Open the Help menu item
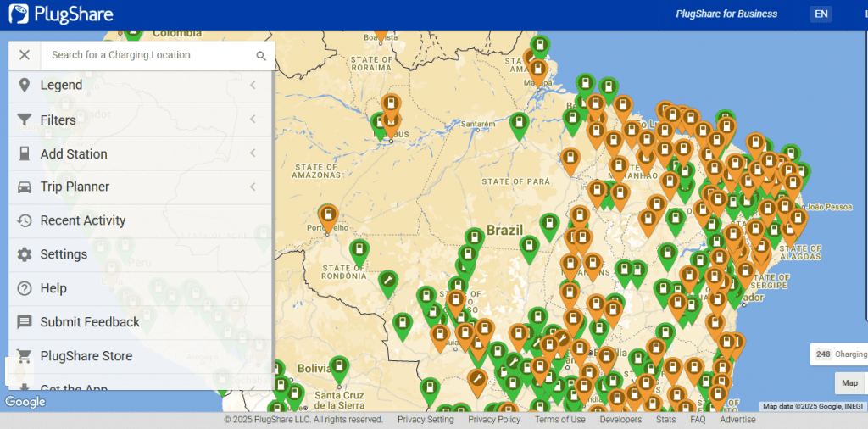This screenshot has width=868, height=429. (x=53, y=288)
